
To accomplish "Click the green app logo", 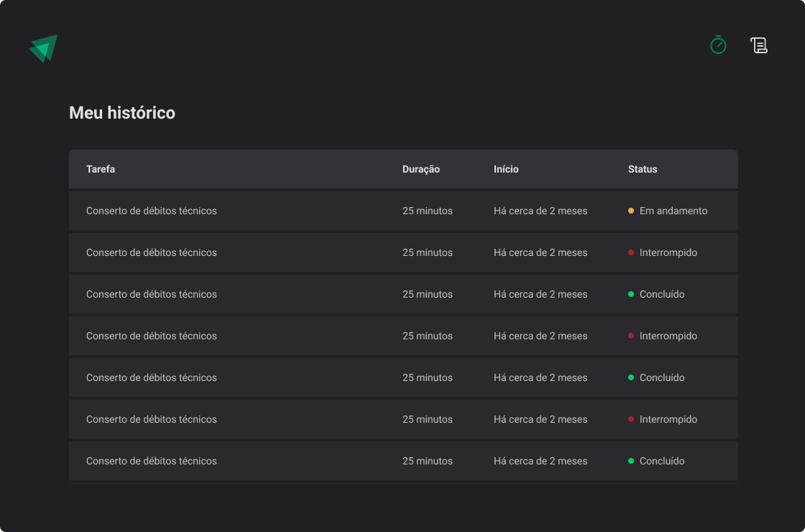I will (x=42, y=48).
